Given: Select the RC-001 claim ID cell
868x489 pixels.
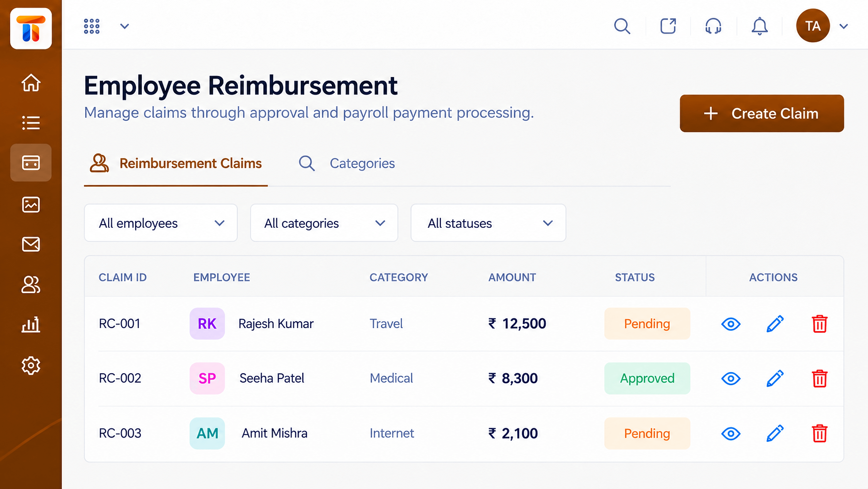Looking at the screenshot, I should [120, 324].
